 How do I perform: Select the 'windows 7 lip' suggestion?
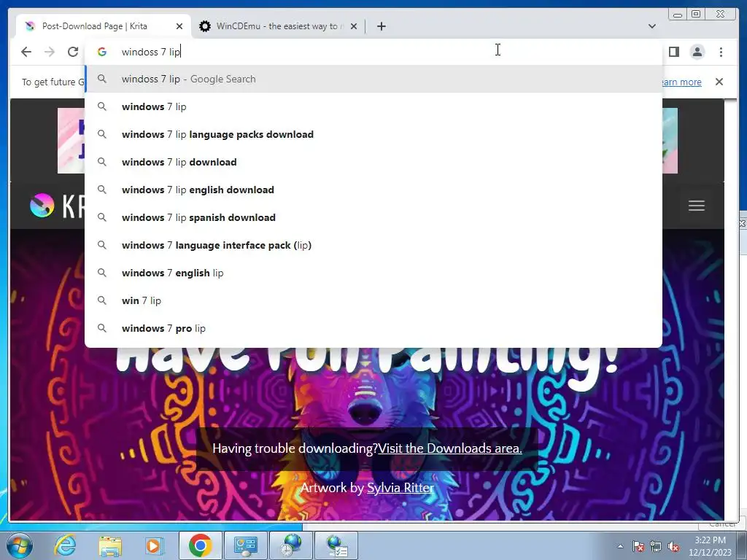373,106
